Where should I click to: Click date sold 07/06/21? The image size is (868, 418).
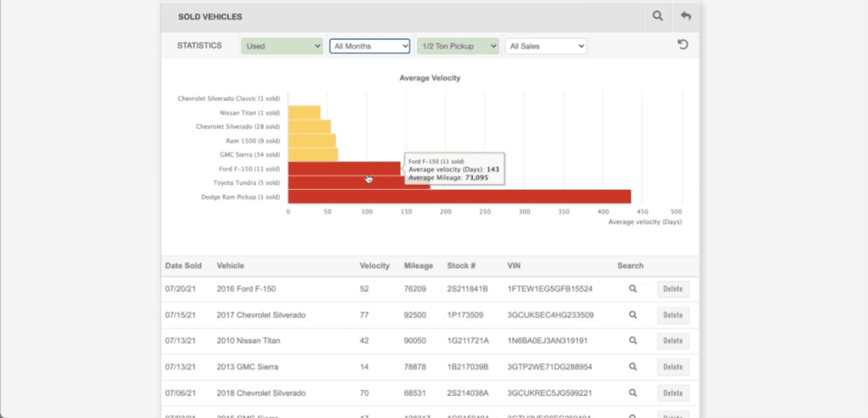pos(180,393)
